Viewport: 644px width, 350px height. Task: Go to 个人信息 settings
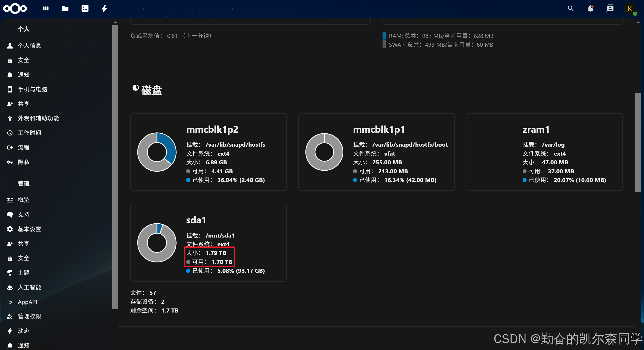click(x=29, y=46)
